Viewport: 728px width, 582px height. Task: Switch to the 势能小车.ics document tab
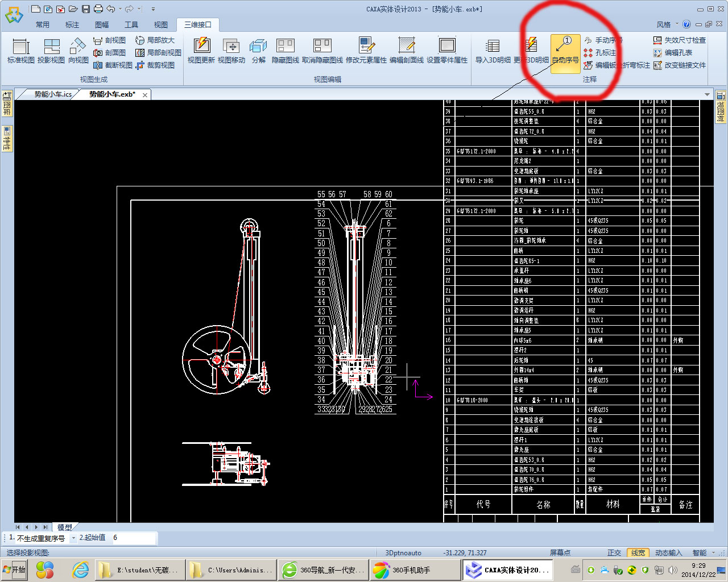[x=53, y=94]
